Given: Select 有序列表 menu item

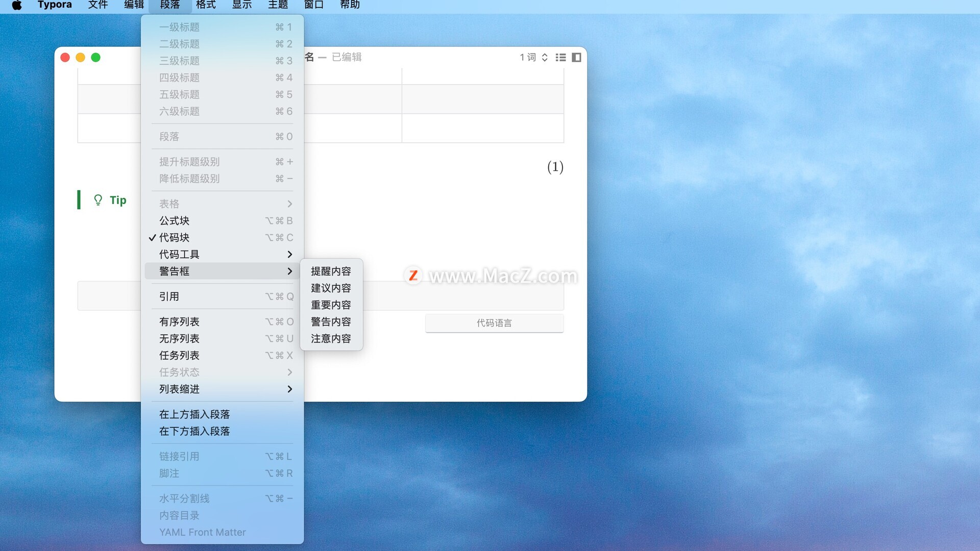Looking at the screenshot, I should (222, 321).
